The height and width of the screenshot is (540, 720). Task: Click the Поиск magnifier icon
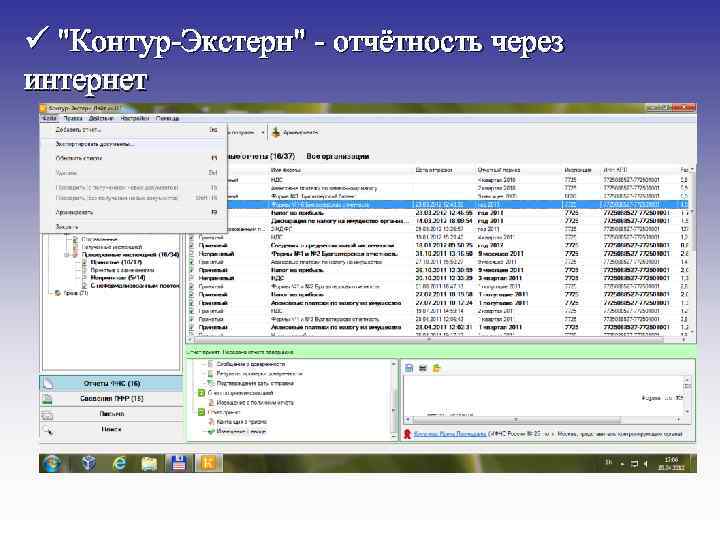[48, 430]
